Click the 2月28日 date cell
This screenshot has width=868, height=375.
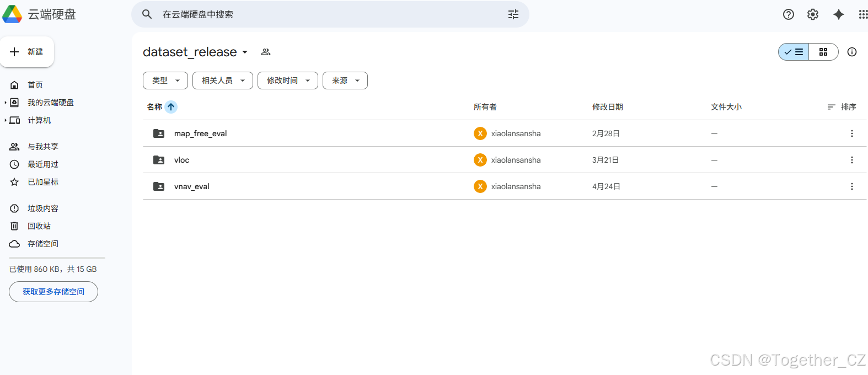(606, 133)
